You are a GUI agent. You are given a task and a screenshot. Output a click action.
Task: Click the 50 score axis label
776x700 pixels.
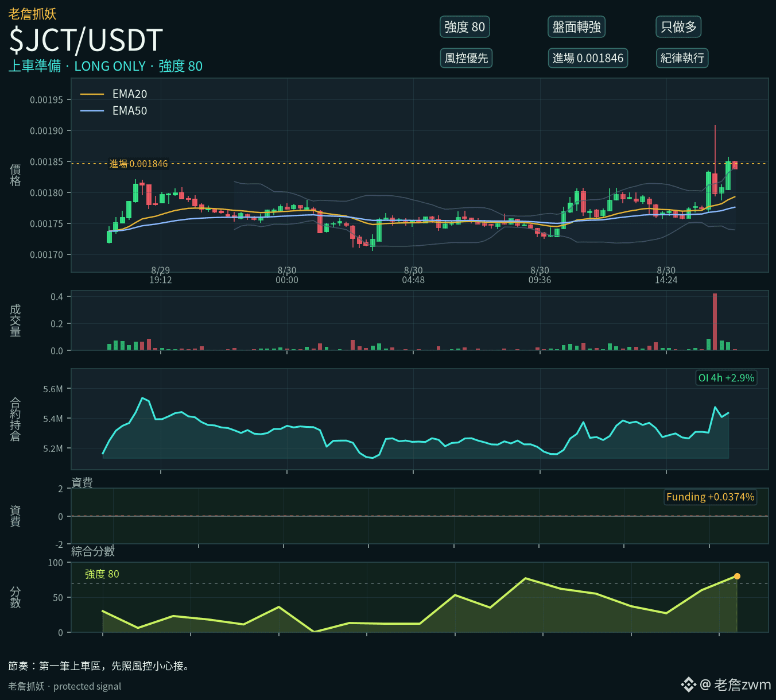[58, 598]
